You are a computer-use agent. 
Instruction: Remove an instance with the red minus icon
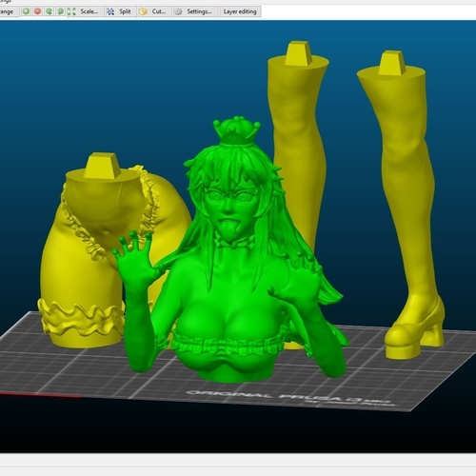click(x=37, y=11)
